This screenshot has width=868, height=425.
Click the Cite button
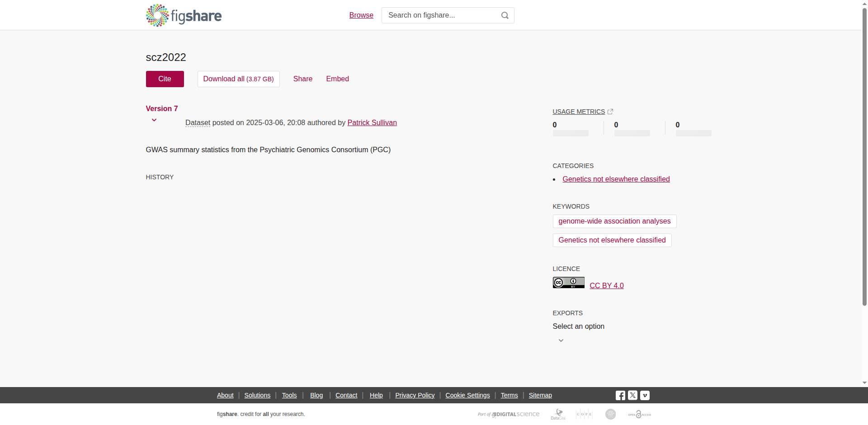click(165, 79)
